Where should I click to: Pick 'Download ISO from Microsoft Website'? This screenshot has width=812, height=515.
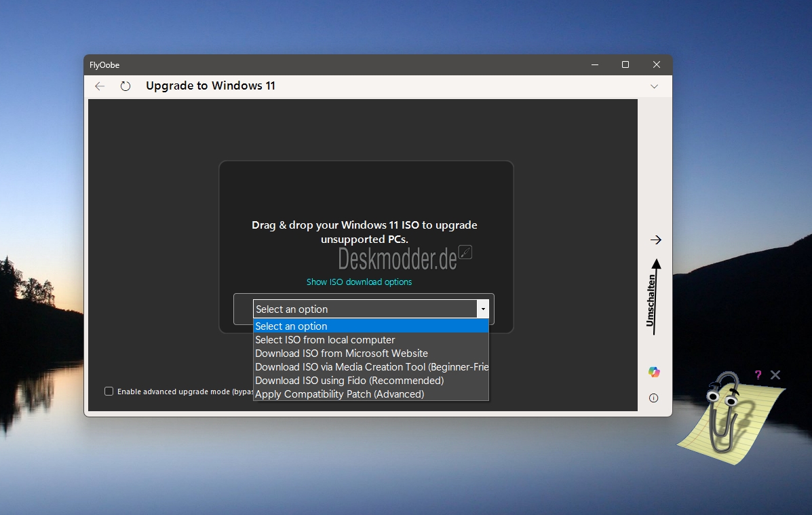[371, 354]
